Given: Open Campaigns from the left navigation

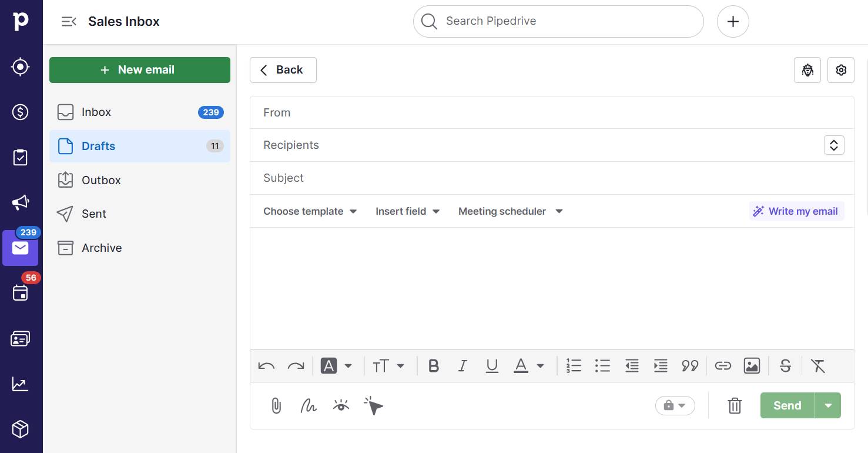Looking at the screenshot, I should [20, 202].
